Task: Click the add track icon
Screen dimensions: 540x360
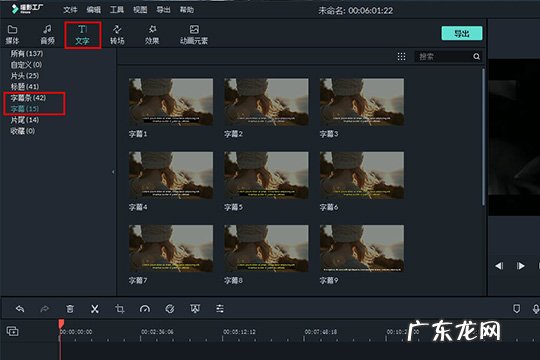Action: (12, 331)
